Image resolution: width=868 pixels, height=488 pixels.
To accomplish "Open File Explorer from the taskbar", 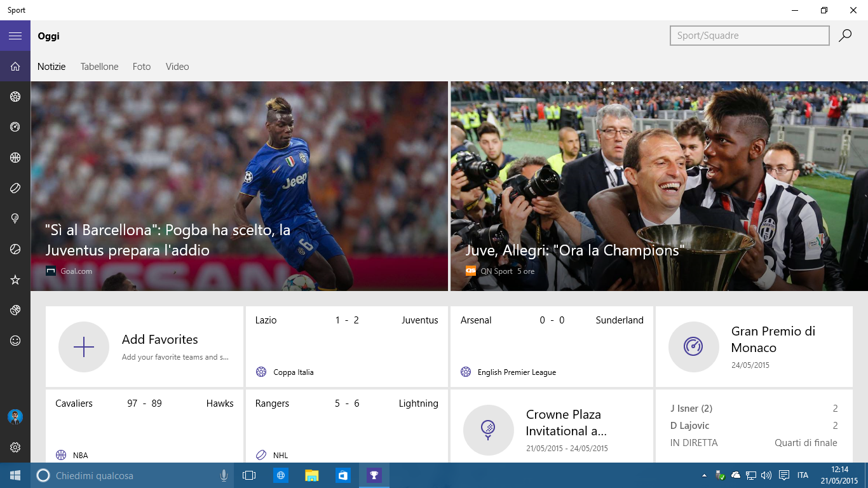I will pyautogui.click(x=311, y=475).
